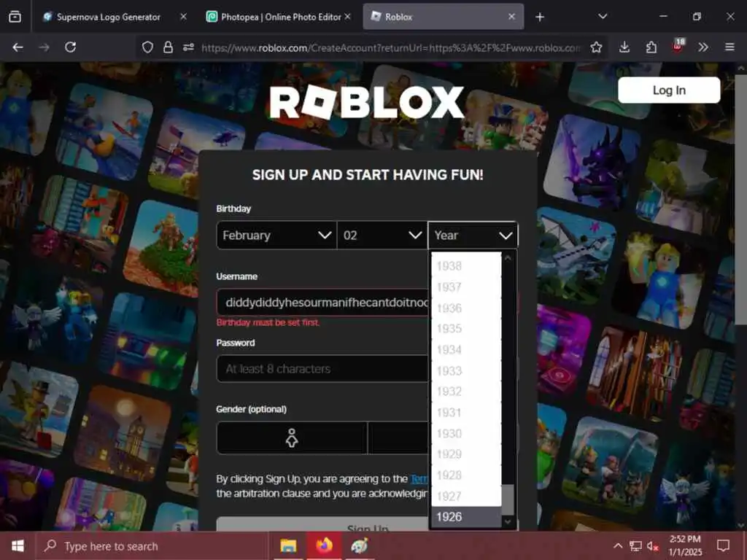Screen dimensions: 747x560
Task: Choose 1931 from year list
Action: [466, 413]
